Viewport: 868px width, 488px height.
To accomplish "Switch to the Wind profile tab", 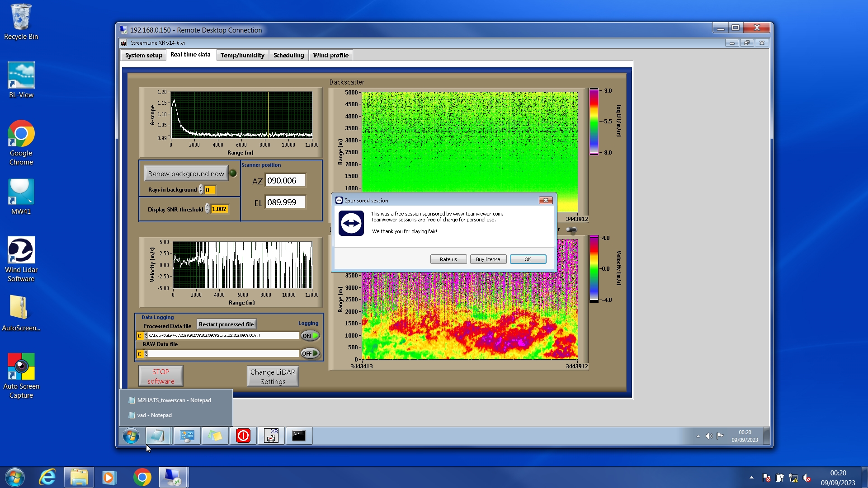I will click(x=330, y=55).
